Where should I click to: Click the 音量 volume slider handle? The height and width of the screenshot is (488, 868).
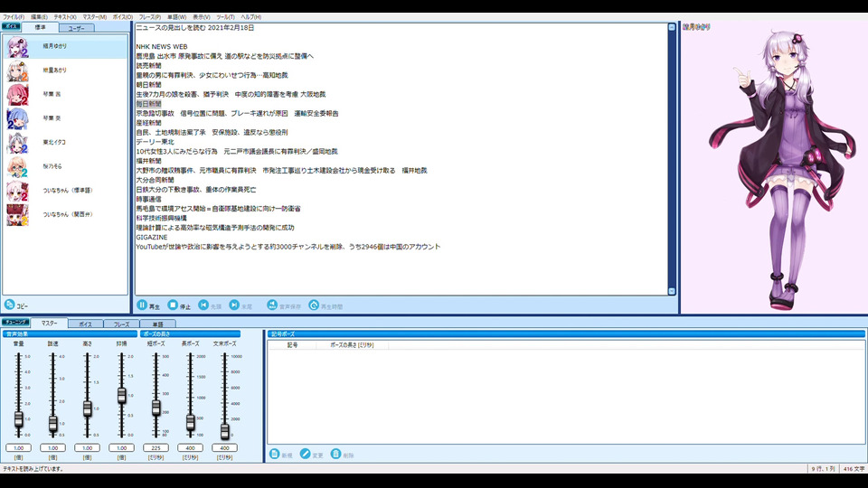pos(18,418)
